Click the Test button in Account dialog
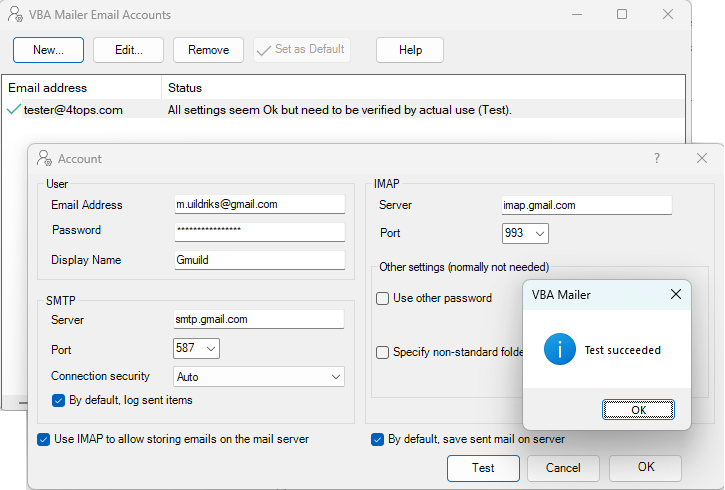Image resolution: width=725 pixels, height=490 pixels. [483, 468]
